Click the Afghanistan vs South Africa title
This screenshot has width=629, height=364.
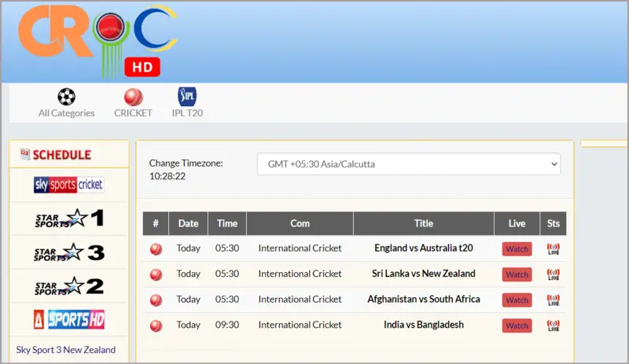pyautogui.click(x=424, y=299)
